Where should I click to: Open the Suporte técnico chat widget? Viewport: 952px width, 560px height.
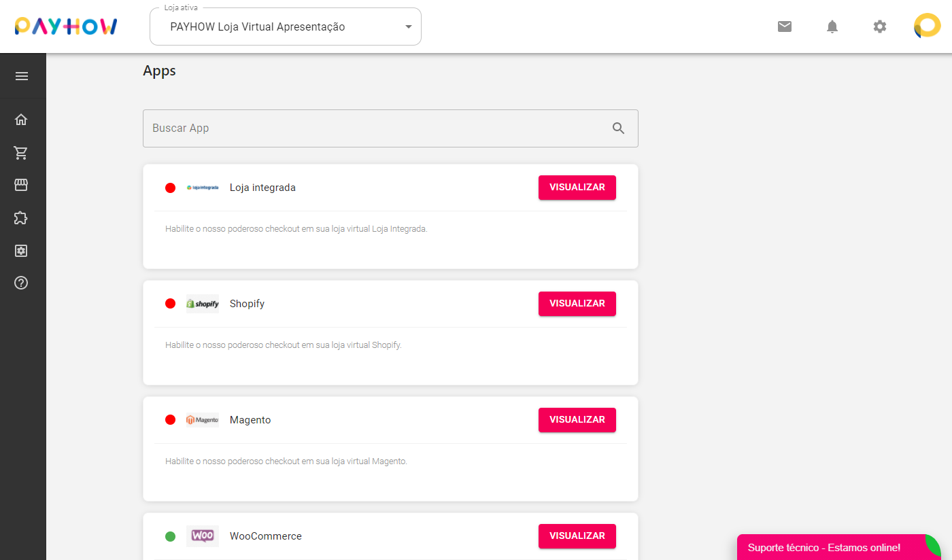coord(839,547)
